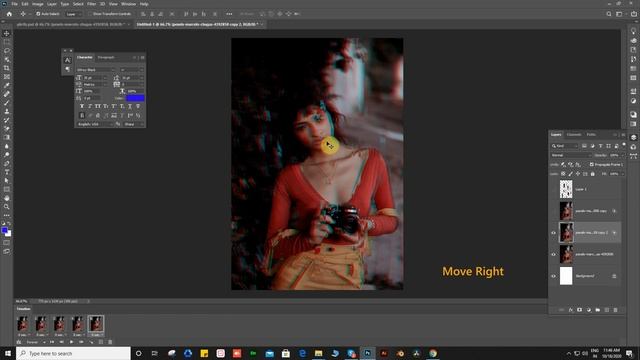The image size is (640, 360).
Task: Select the fifth frame in the Timeline
Action: pyautogui.click(x=96, y=324)
